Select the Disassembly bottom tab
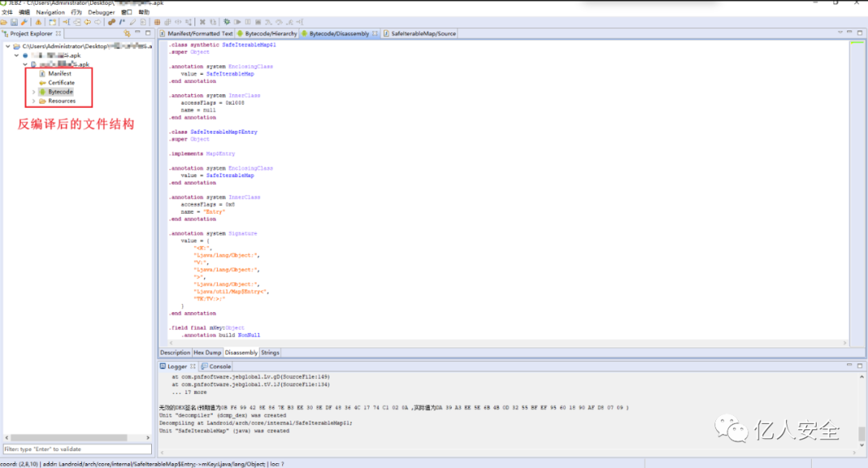This screenshot has width=868, height=468. [241, 353]
